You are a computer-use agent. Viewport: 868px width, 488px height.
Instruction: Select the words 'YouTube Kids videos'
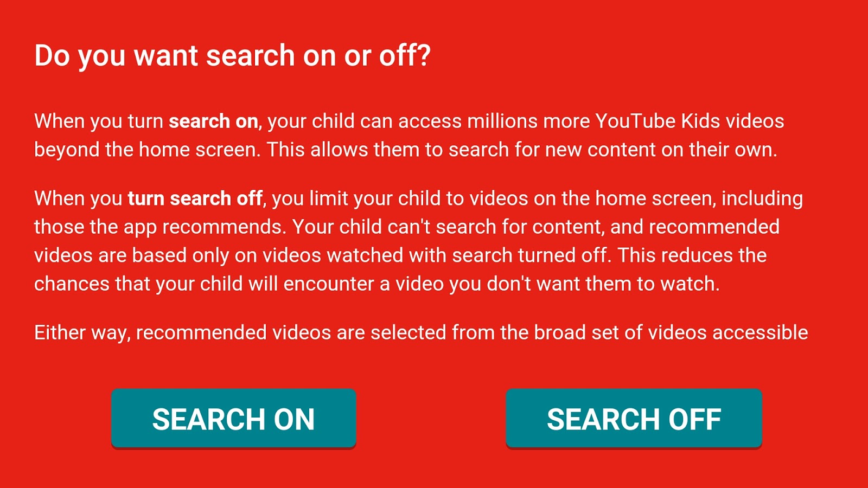coord(690,121)
